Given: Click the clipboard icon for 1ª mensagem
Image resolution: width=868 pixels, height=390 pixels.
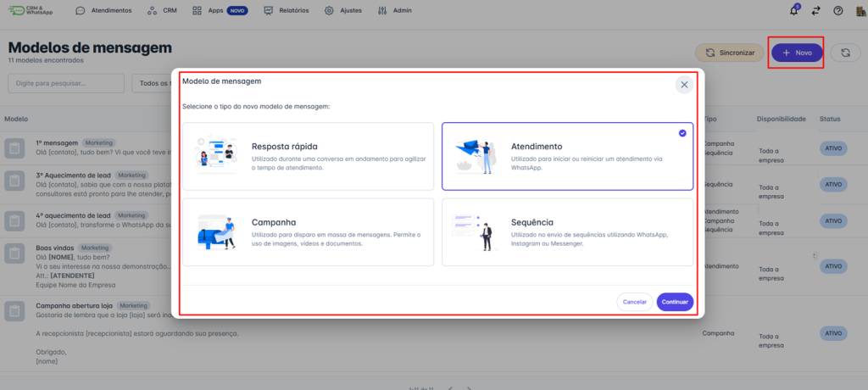Looking at the screenshot, I should [x=14, y=148].
